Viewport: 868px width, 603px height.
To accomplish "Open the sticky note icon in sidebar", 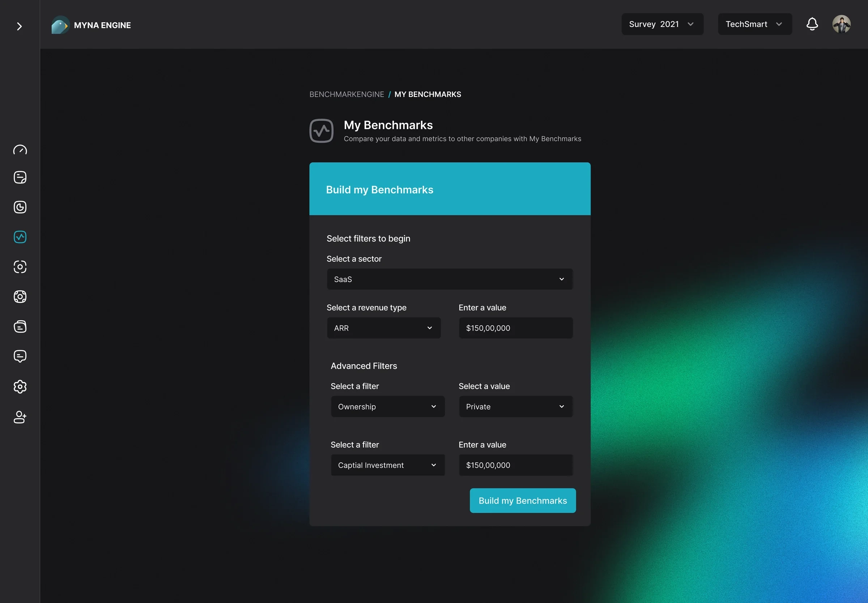I will point(20,177).
